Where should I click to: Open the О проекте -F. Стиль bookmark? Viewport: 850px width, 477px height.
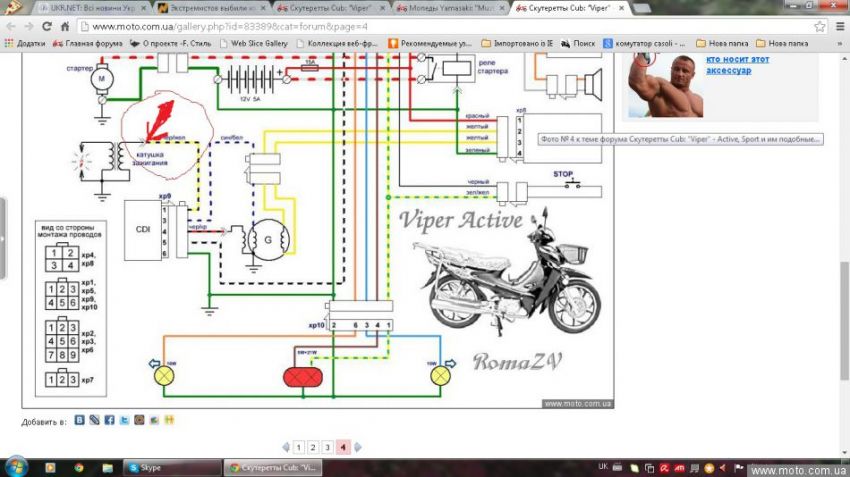(171, 43)
